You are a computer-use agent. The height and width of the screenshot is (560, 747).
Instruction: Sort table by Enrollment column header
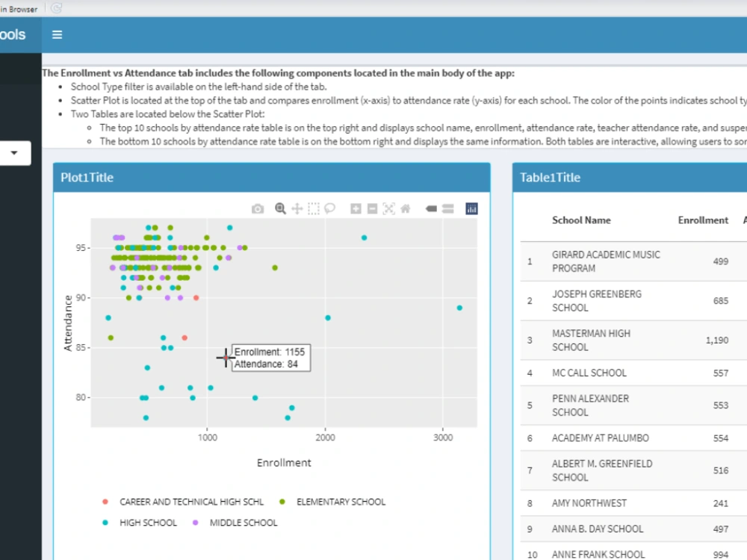(703, 220)
